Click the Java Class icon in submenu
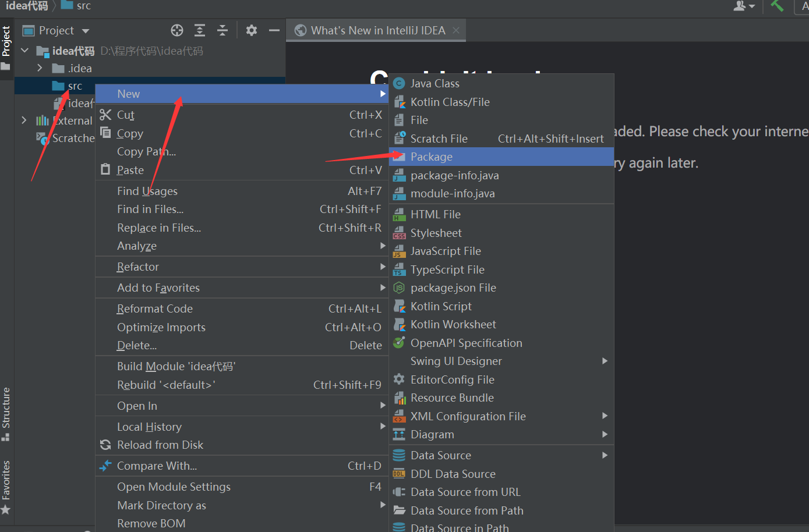Screen dimensions: 809x532 (399, 84)
